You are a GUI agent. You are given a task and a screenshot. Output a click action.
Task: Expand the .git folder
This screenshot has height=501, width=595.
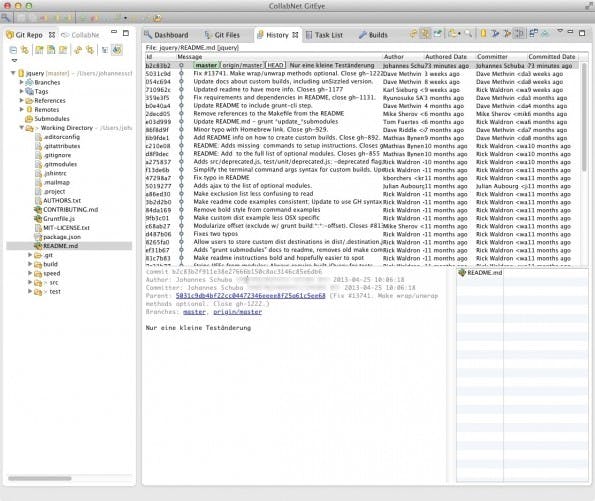point(30,255)
